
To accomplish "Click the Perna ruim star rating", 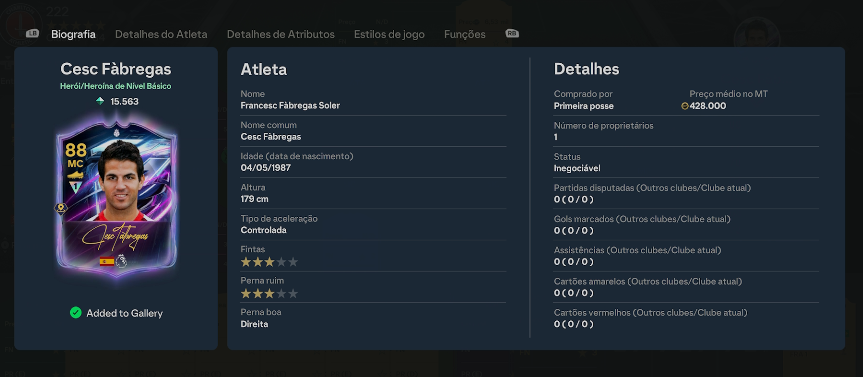I will click(x=269, y=293).
